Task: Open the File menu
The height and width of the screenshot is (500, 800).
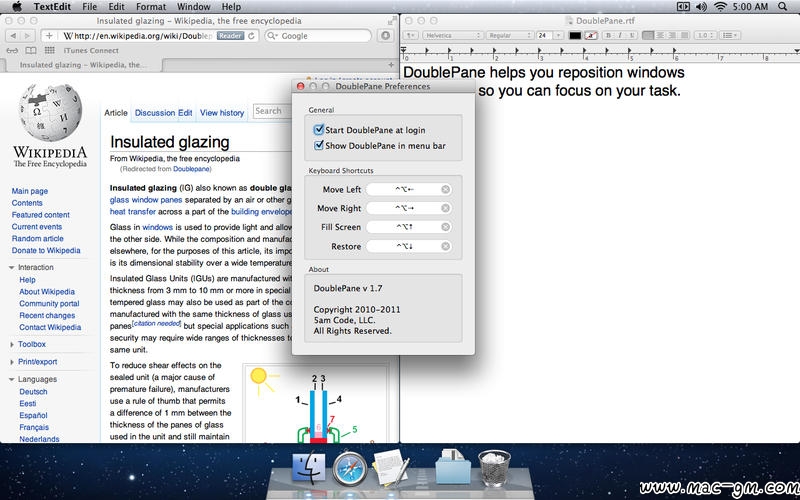Action: [x=89, y=7]
